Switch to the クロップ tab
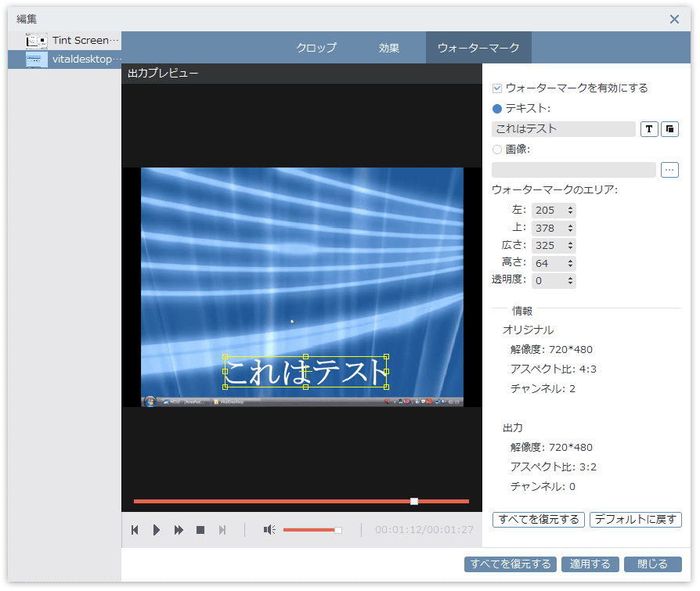The image size is (700, 591). click(316, 48)
